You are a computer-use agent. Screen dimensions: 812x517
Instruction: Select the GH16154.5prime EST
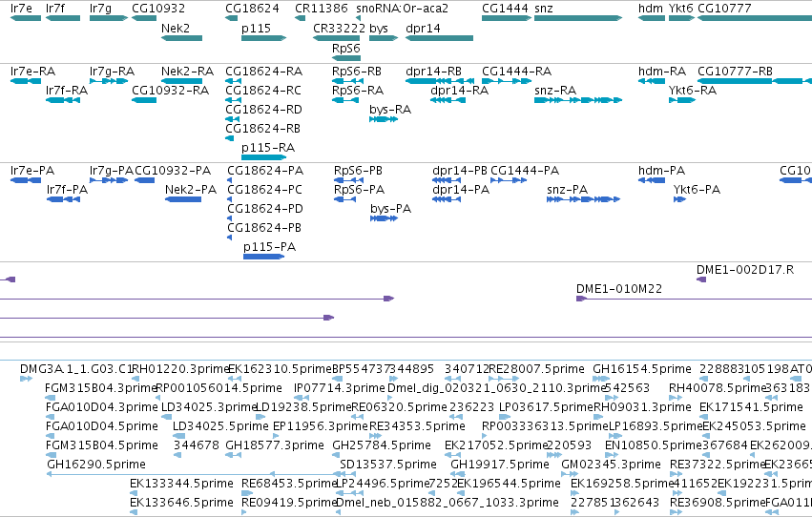(601, 379)
